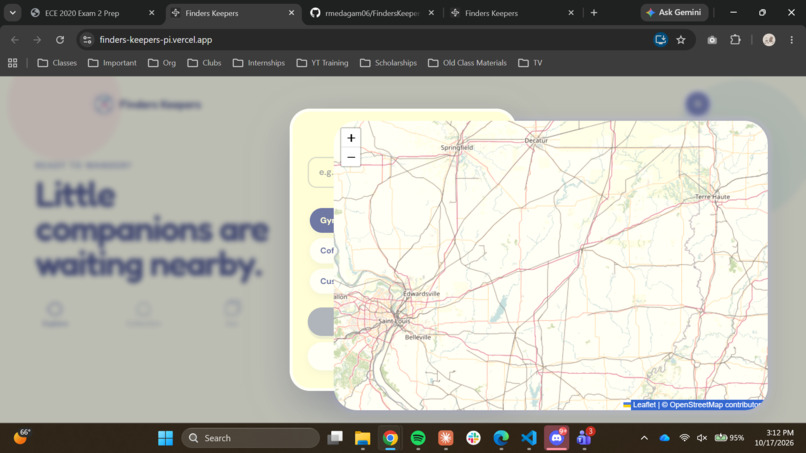Viewport: 806px width, 453px height.
Task: Close the ECE 2020 Exam 2 Prep tab
Action: point(152,13)
